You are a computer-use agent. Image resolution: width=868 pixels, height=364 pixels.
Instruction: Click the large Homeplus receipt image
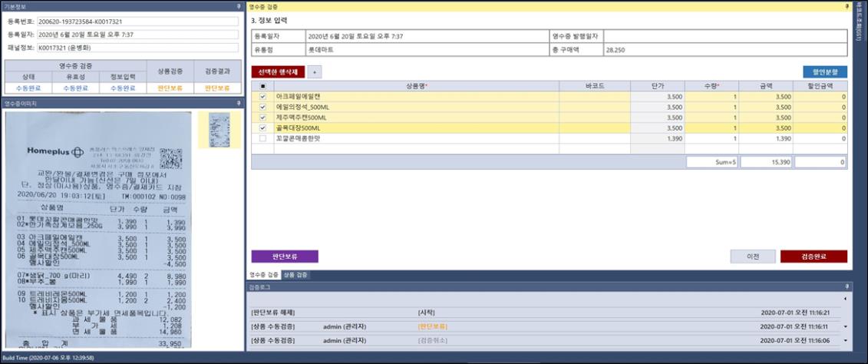point(98,230)
